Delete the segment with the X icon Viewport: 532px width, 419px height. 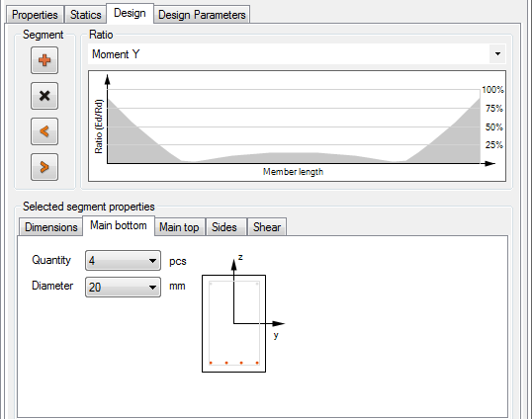44,96
